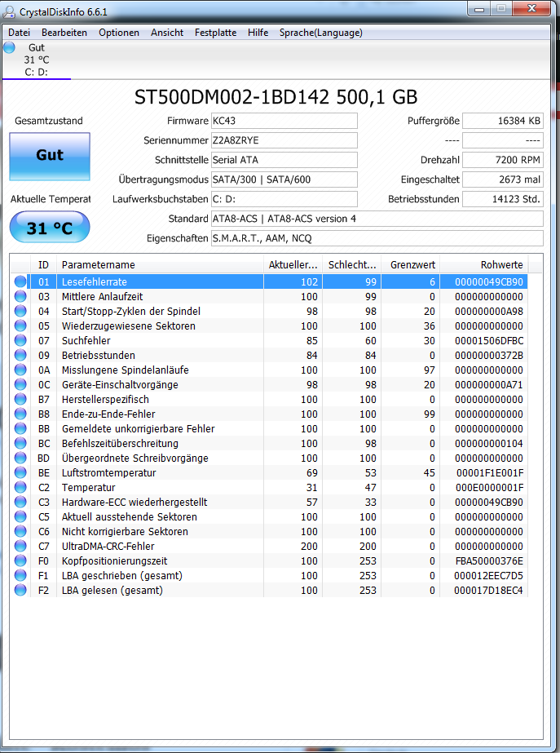Select the Suchfehler parameter name
The image size is (560, 753).
86,340
